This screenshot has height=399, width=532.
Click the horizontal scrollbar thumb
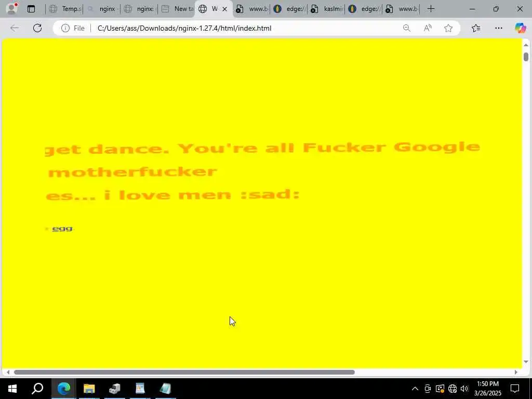184,372
